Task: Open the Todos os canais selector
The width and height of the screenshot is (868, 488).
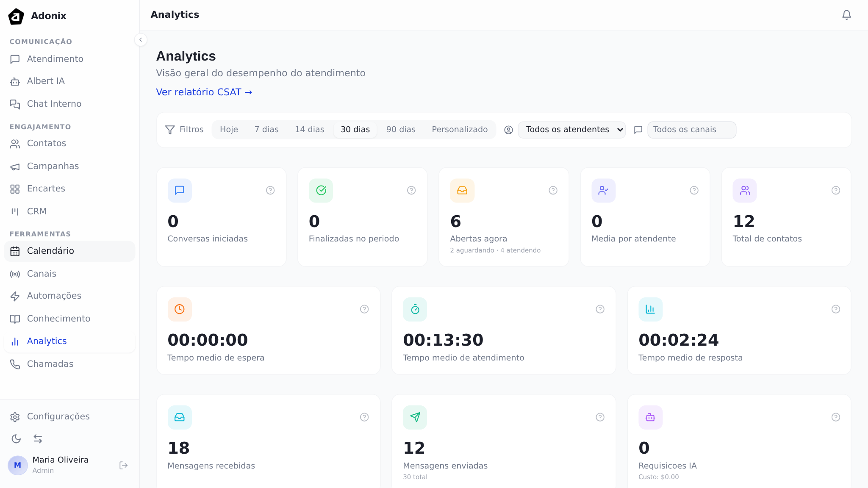Action: (x=691, y=130)
